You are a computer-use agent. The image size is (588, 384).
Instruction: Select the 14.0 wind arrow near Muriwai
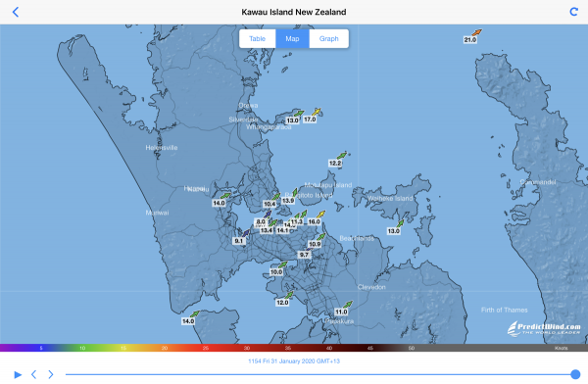(x=225, y=195)
